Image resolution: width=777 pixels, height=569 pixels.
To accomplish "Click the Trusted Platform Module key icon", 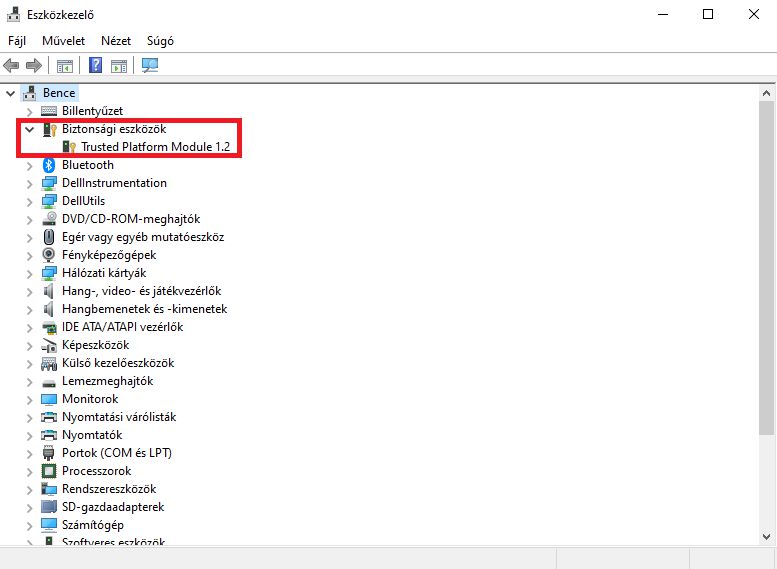I will tap(69, 147).
